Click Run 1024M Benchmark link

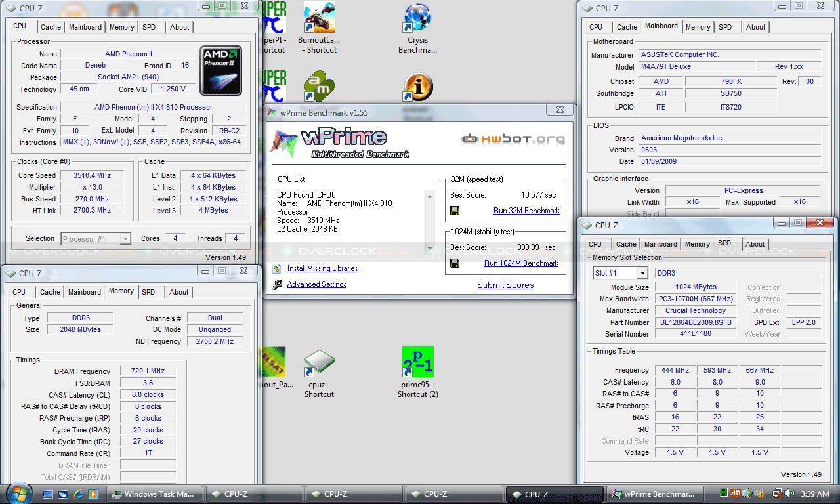point(521,263)
